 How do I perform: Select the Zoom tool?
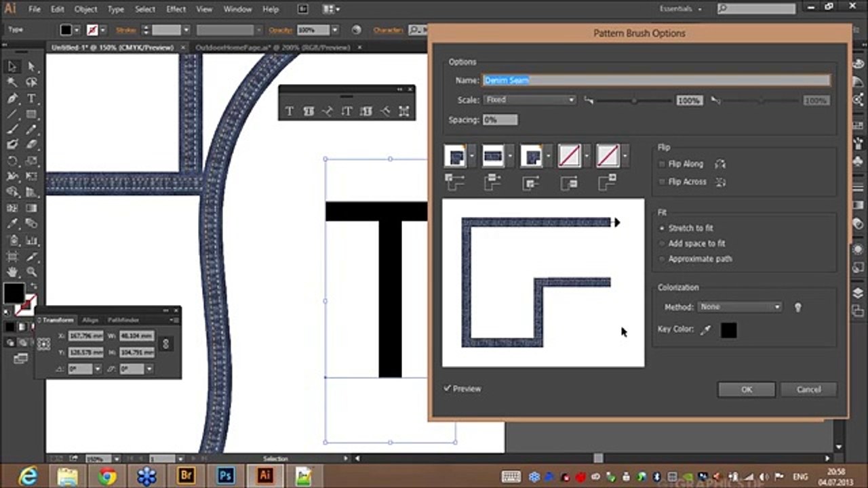pos(31,272)
